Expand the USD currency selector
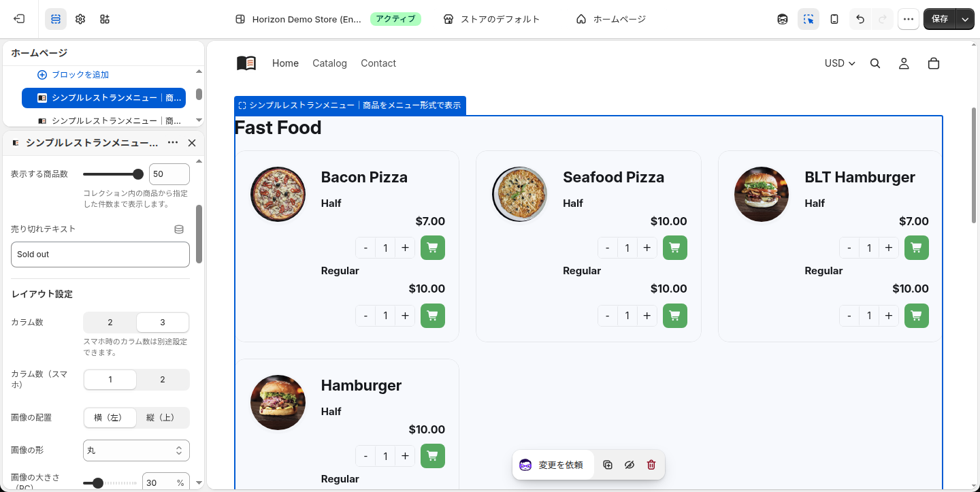 click(x=840, y=63)
